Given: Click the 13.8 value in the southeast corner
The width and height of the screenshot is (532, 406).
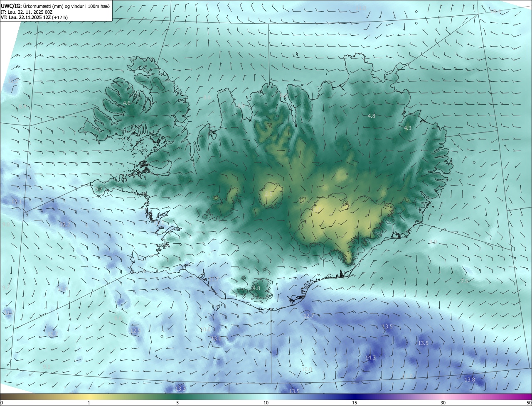Looking at the screenshot, I should coord(470,380).
